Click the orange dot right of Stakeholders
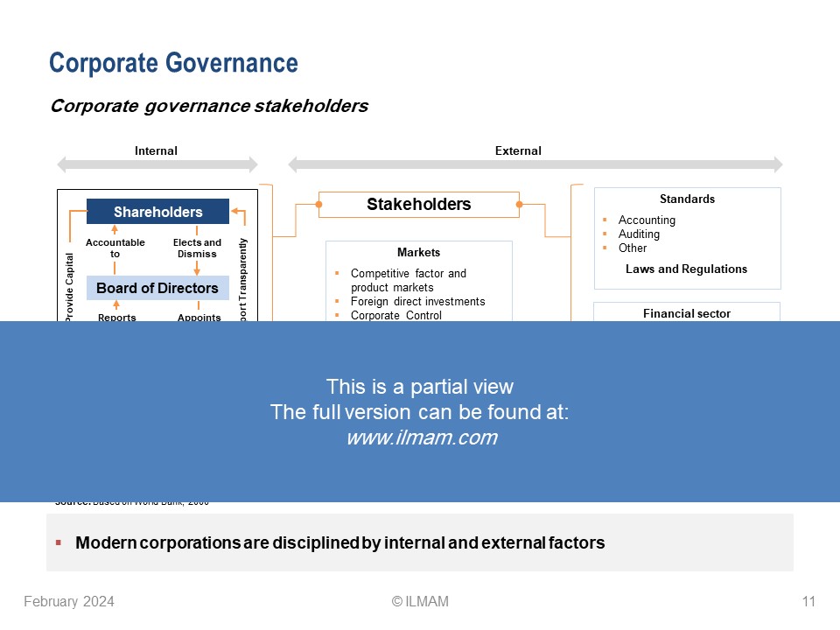Image resolution: width=840 pixels, height=630 pixels. tap(519, 205)
